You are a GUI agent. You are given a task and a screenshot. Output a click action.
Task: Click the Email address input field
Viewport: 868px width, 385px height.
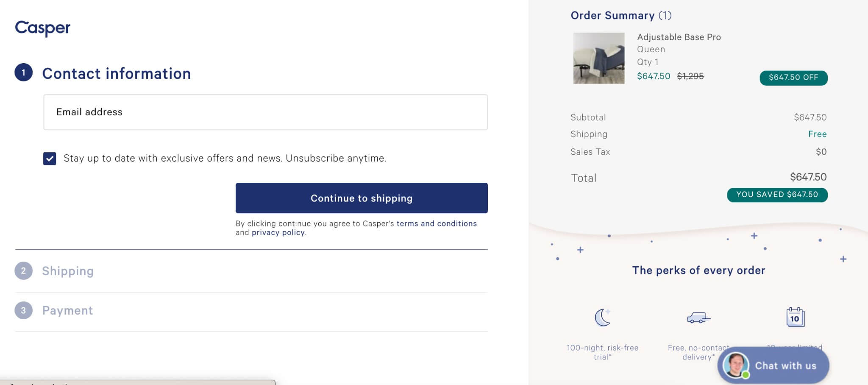(x=265, y=112)
